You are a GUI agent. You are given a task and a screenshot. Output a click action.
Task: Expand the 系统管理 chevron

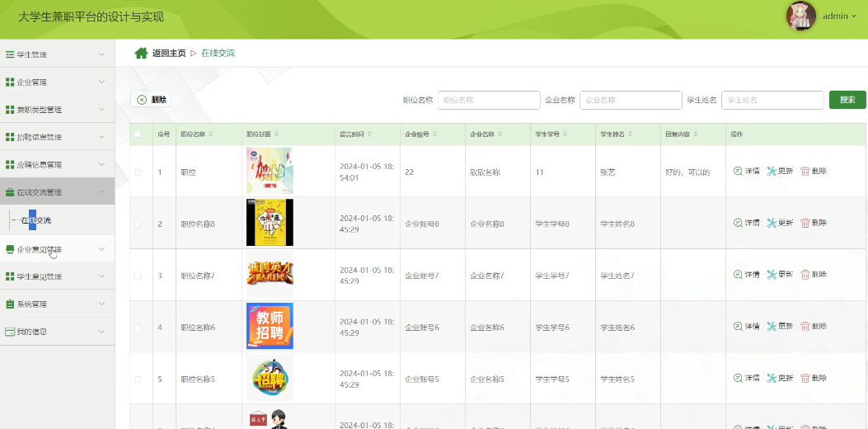coord(102,304)
